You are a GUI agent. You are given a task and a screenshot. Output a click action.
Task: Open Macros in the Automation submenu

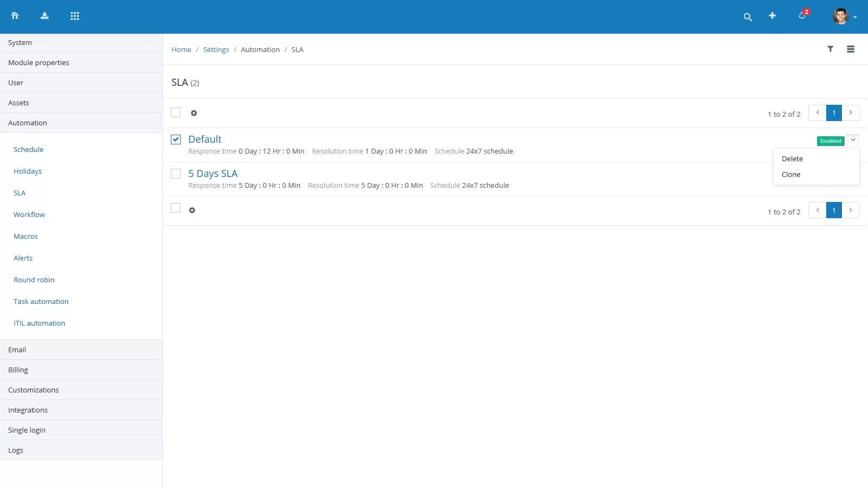coord(25,236)
